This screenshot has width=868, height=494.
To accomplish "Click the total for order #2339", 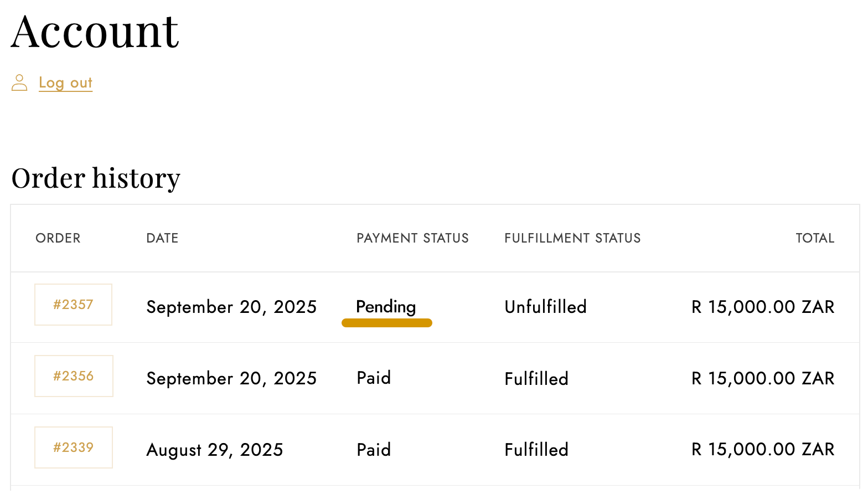I will pos(763,450).
